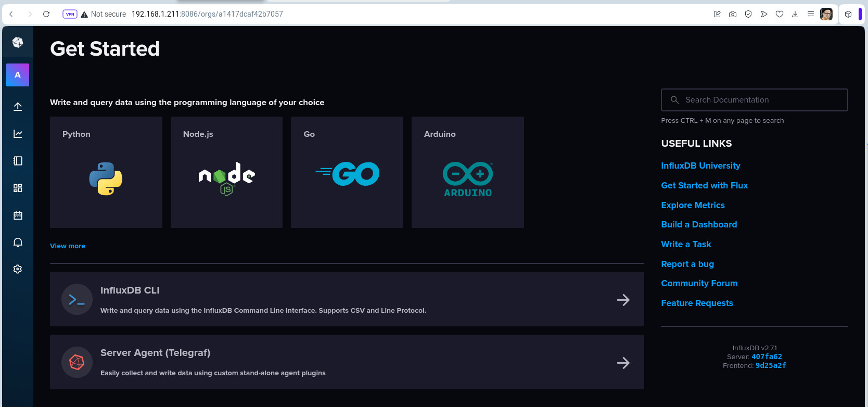Click the extensions cube icon
Image resolution: width=868 pixels, height=407 pixels.
pos(848,14)
